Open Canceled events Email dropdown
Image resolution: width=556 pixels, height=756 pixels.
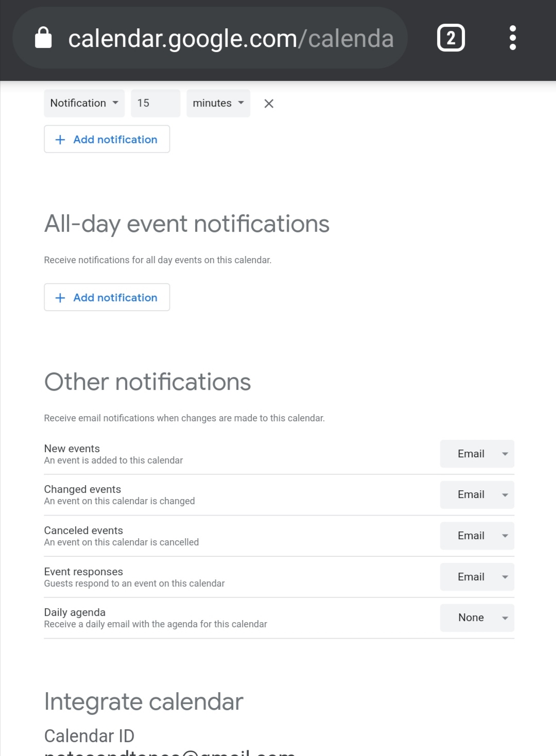(x=477, y=536)
